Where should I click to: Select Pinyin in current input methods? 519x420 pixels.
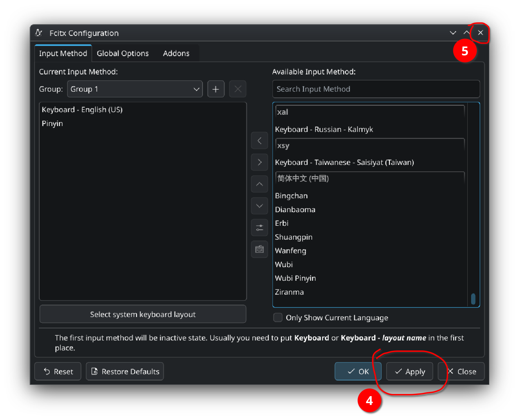[52, 124]
